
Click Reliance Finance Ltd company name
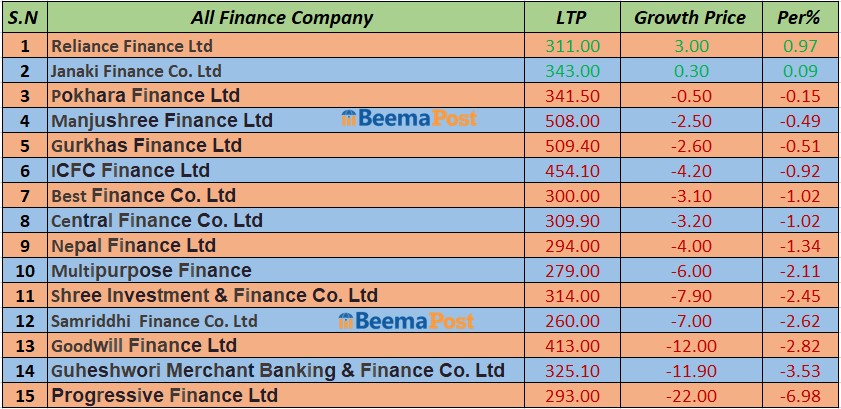pyautogui.click(x=131, y=46)
